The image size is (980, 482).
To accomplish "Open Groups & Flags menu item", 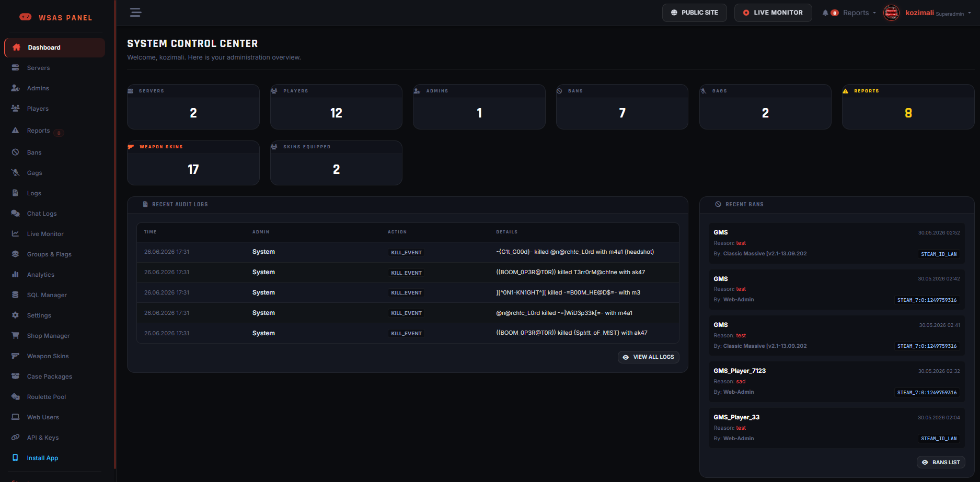I will (55, 254).
